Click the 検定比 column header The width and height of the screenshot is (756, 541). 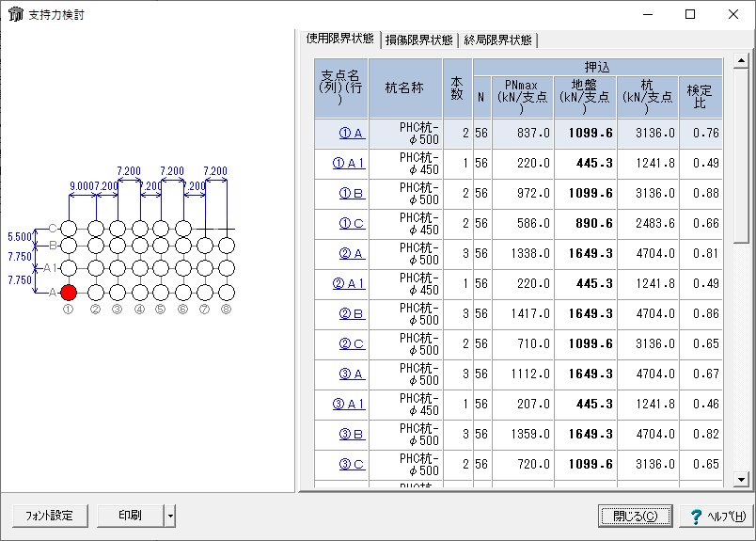pos(701,97)
